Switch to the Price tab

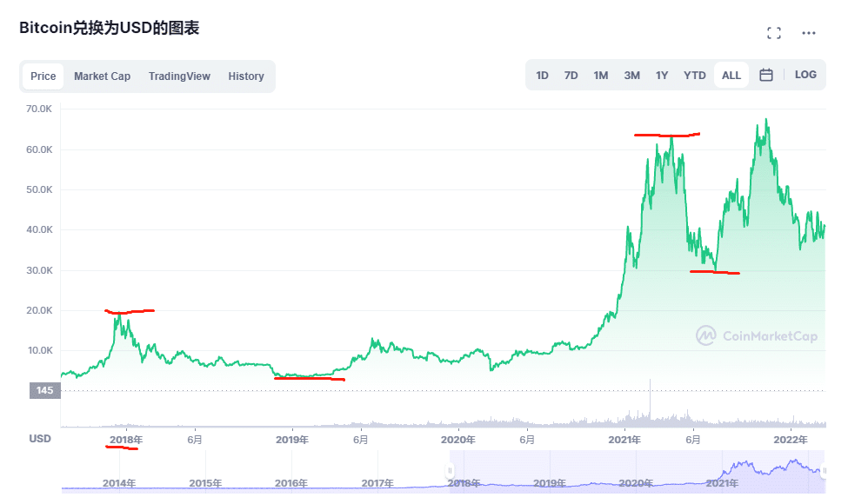[43, 76]
